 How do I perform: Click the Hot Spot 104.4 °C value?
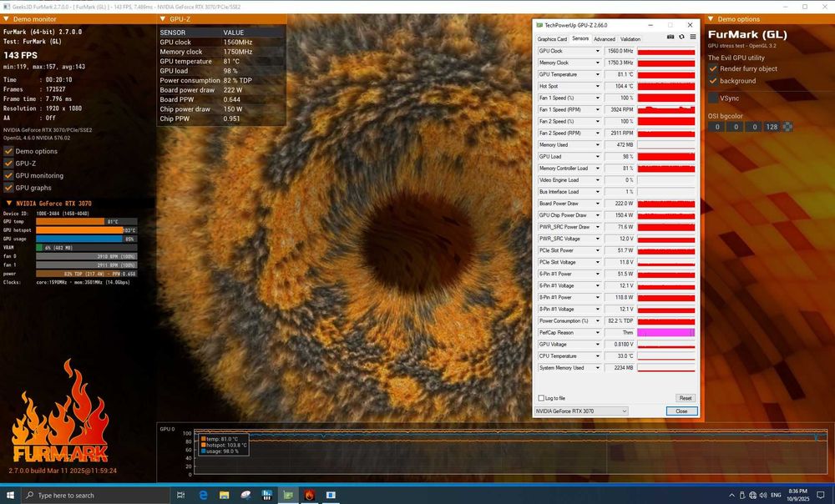tap(620, 86)
